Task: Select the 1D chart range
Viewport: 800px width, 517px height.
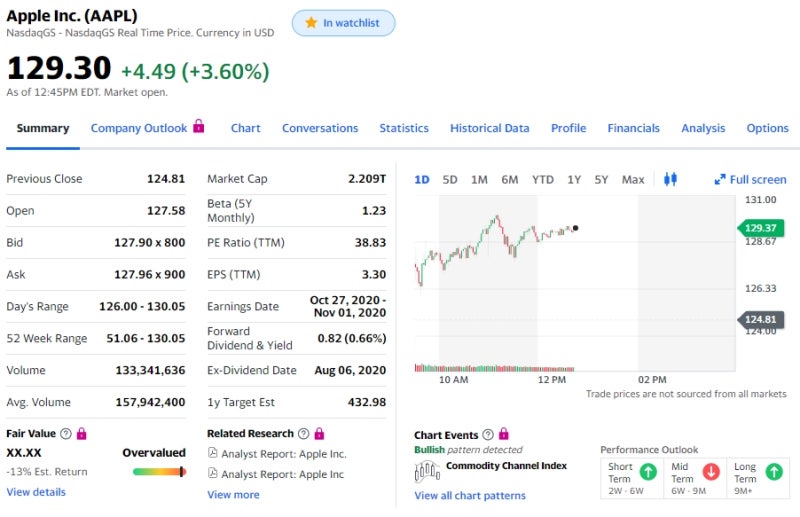Action: [421, 180]
